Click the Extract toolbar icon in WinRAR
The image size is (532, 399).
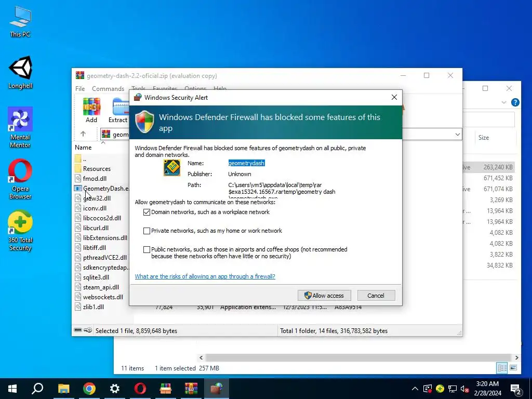(118, 110)
